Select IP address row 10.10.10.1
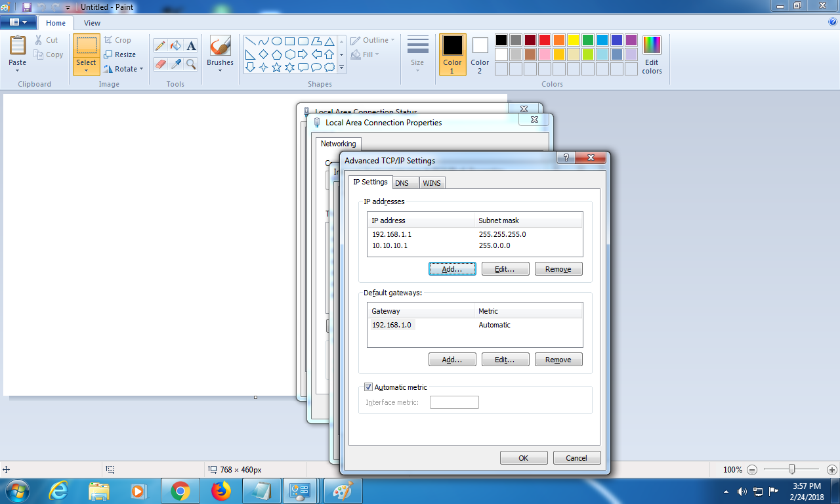This screenshot has width=840, height=504. [474, 245]
